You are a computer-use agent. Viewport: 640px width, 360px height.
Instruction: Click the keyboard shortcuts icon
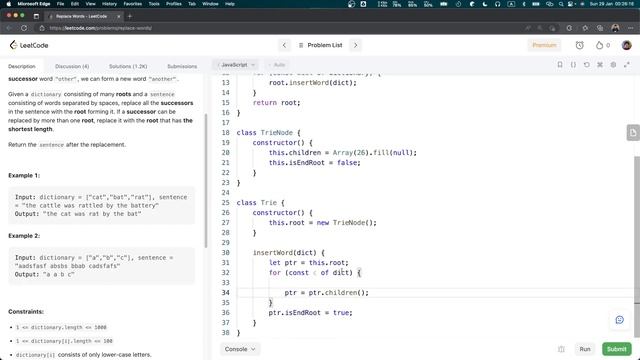(600, 65)
